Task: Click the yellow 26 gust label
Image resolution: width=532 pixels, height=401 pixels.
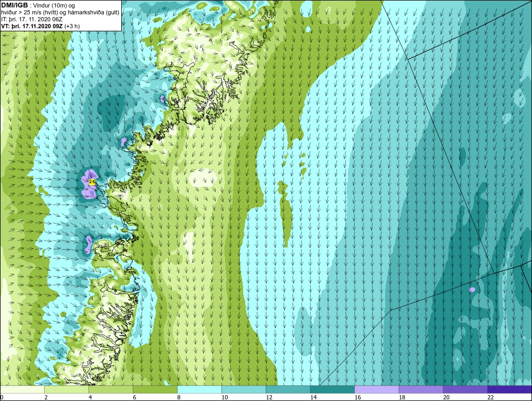Action: coord(92,182)
